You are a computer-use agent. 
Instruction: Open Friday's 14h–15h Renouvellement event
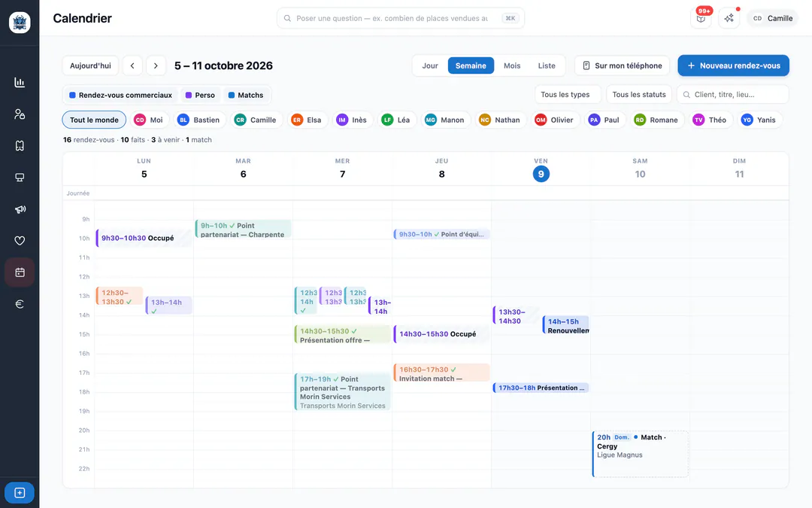click(565, 325)
